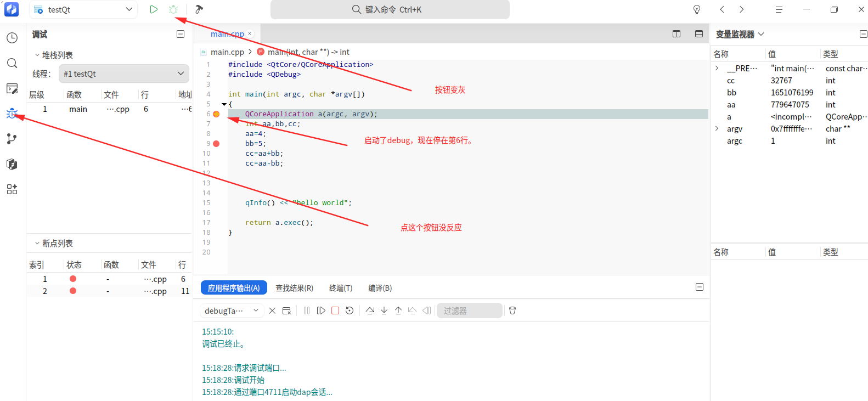868x401 pixels.
Task: Restart the debug session
Action: (350, 310)
